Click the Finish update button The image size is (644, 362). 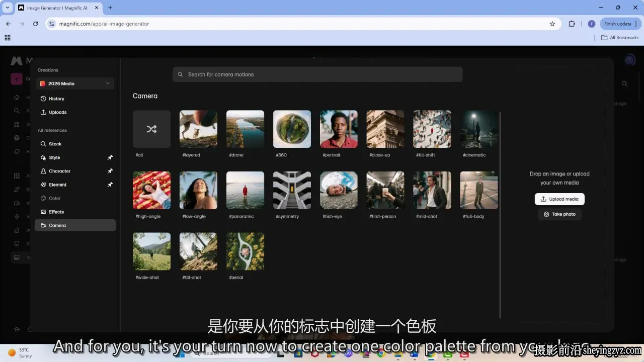(620, 24)
